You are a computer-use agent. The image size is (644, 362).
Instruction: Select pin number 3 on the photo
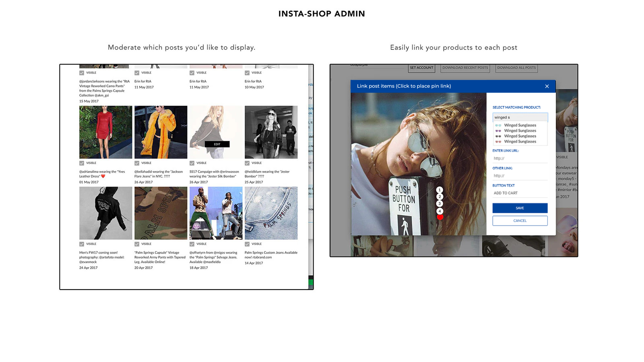point(440,204)
